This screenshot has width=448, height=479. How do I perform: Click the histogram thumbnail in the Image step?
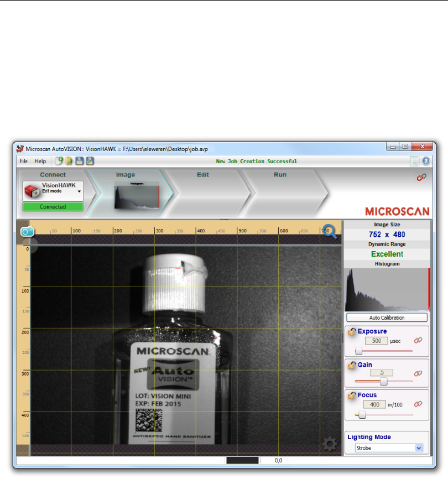pos(137,195)
